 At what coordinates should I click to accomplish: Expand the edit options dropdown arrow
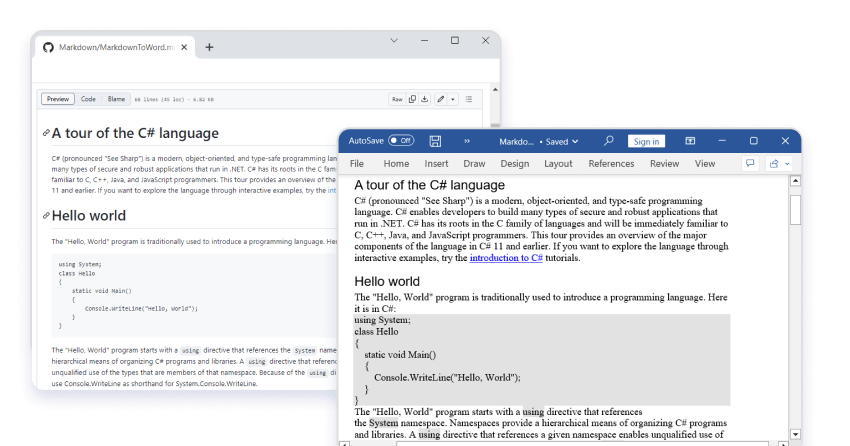453,99
